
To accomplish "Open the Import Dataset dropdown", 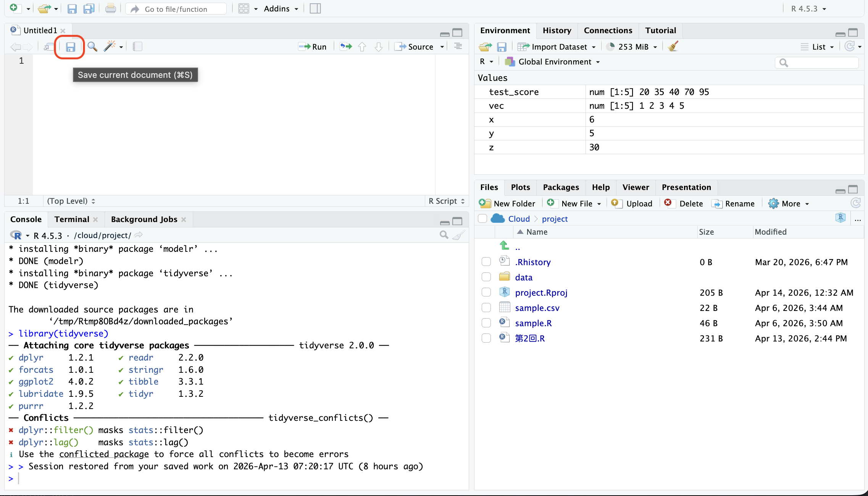I will coord(559,47).
